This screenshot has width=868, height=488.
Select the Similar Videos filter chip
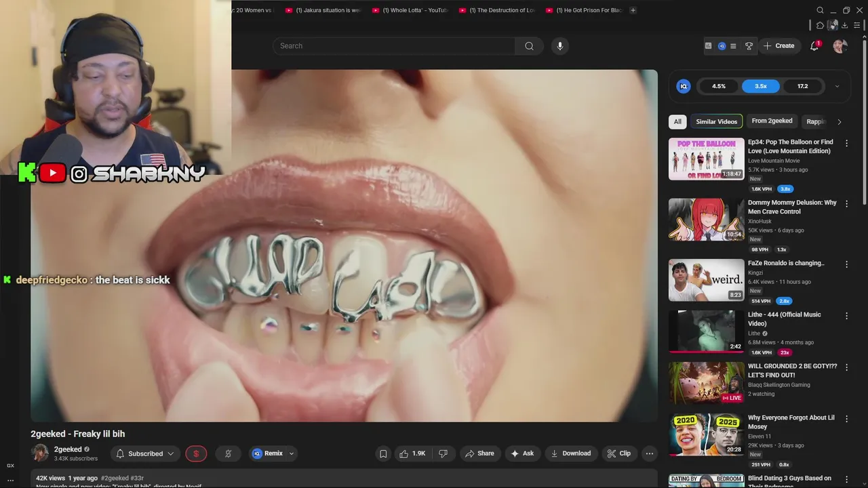(x=716, y=121)
